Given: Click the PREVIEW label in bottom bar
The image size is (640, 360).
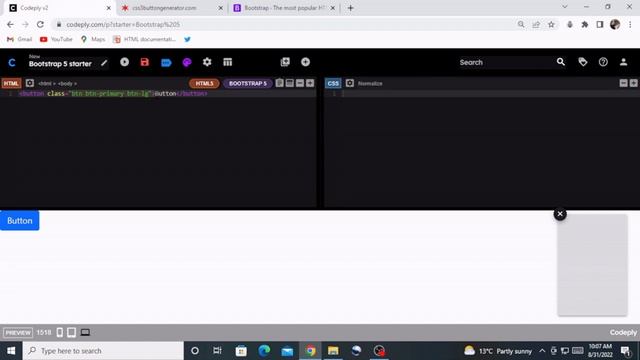Looking at the screenshot, I should click(x=18, y=332).
